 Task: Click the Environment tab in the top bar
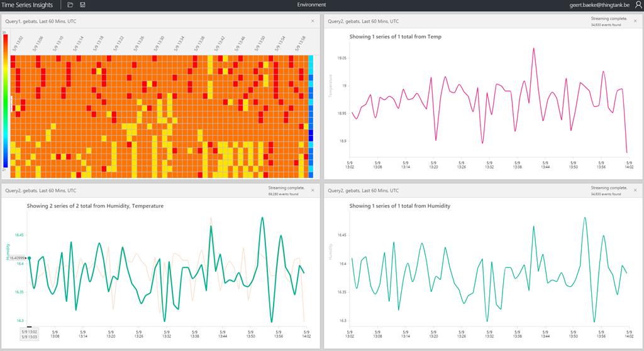(311, 5)
